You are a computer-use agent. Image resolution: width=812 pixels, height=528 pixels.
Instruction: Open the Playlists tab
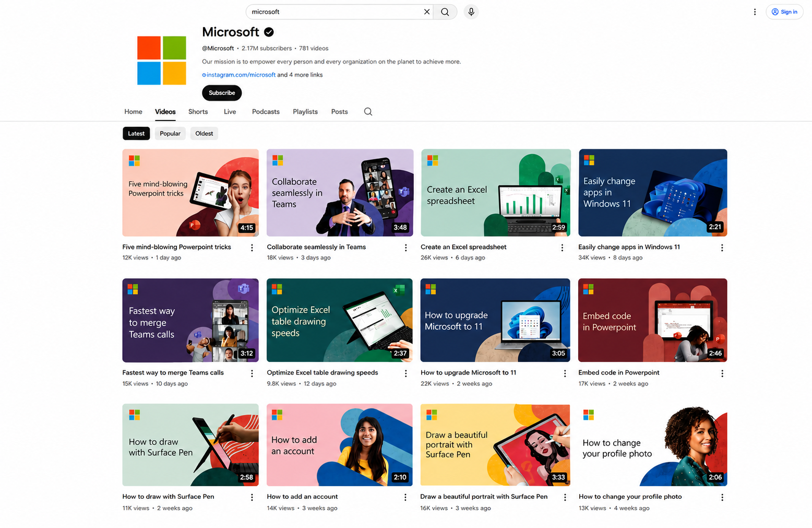(x=305, y=112)
